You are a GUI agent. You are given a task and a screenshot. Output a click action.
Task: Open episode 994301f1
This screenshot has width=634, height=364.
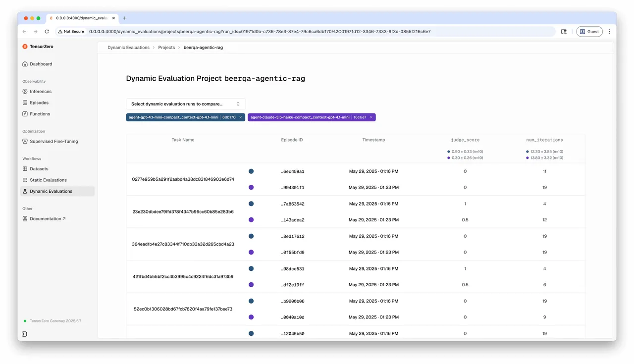(293, 188)
